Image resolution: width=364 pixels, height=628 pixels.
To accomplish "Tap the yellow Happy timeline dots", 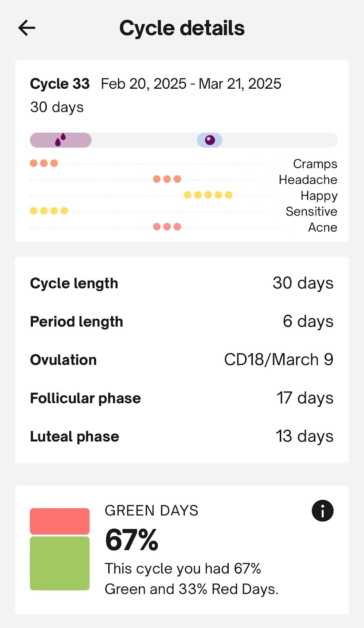I will click(208, 195).
